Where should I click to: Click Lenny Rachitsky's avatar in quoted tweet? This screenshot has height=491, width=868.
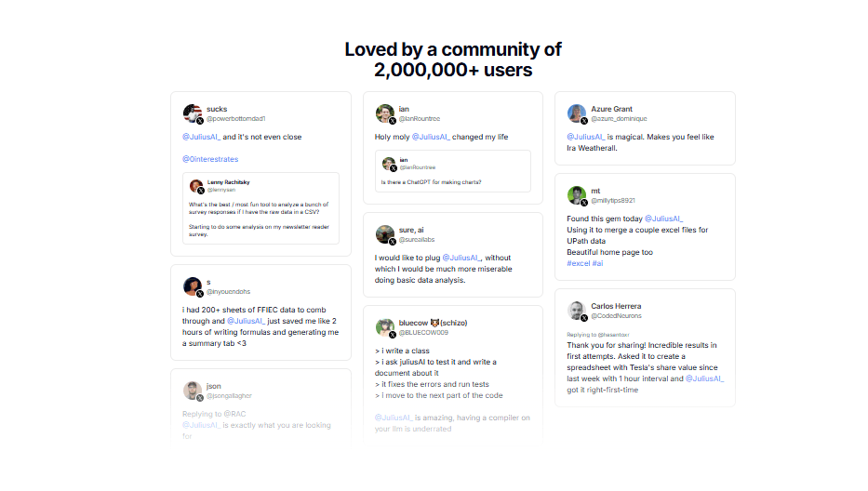pos(196,186)
